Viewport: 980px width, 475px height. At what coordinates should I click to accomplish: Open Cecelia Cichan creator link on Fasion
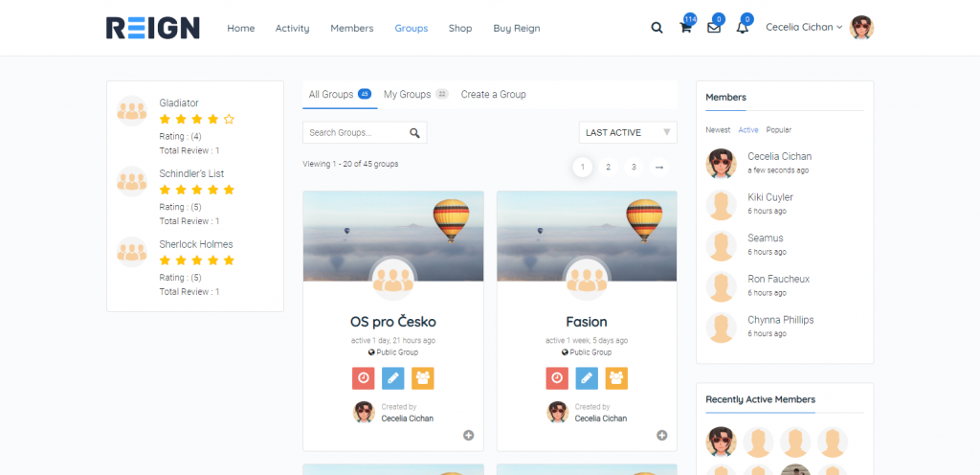click(601, 418)
